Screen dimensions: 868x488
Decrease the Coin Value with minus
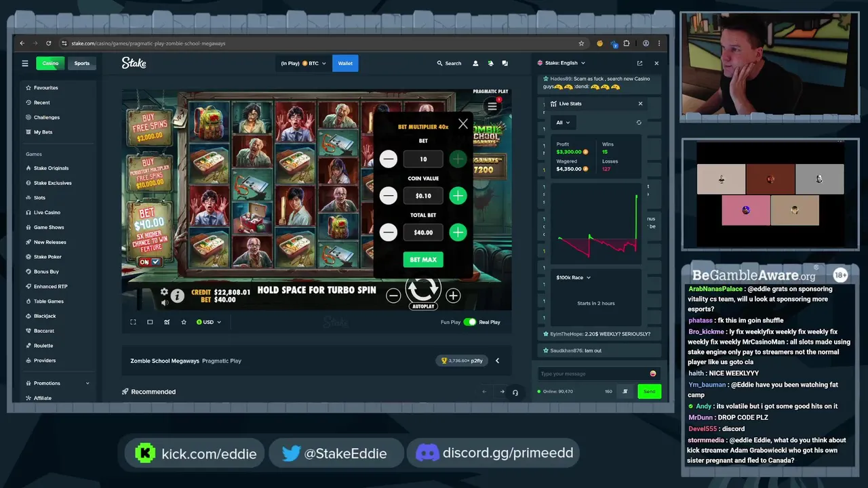[x=388, y=196]
